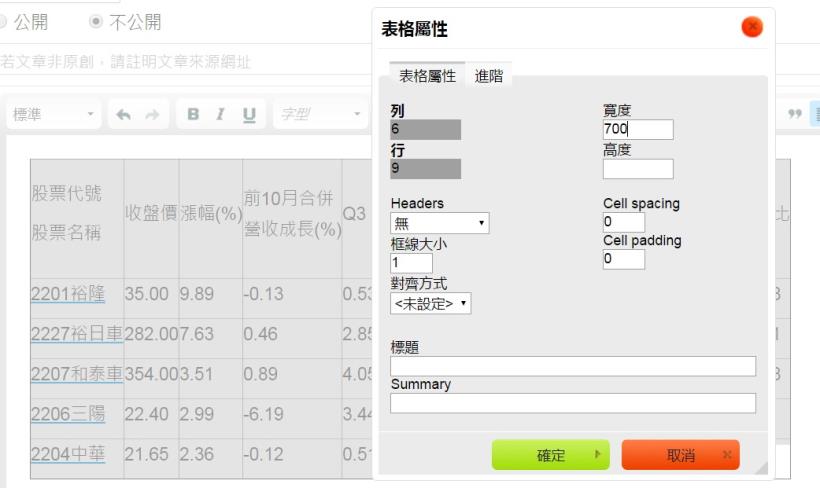Click the 標題 text input field
The height and width of the screenshot is (488, 820).
[573, 366]
